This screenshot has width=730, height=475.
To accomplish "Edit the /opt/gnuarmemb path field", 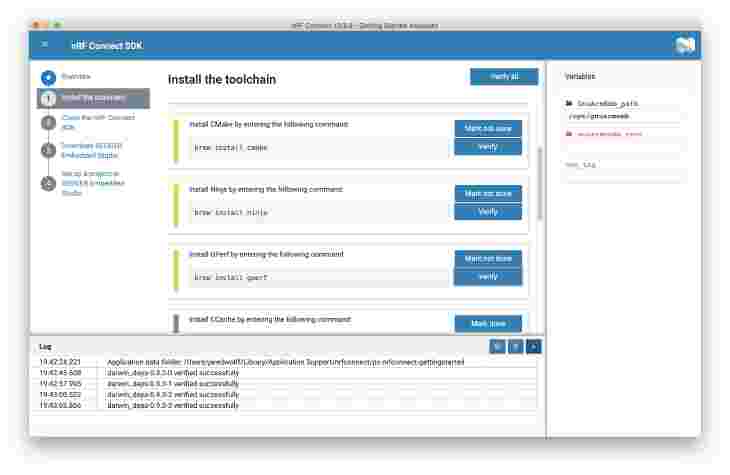I will pos(623,116).
